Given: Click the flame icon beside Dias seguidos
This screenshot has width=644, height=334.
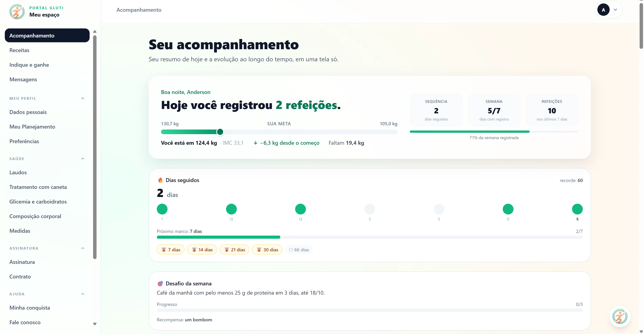Looking at the screenshot, I should (x=160, y=180).
